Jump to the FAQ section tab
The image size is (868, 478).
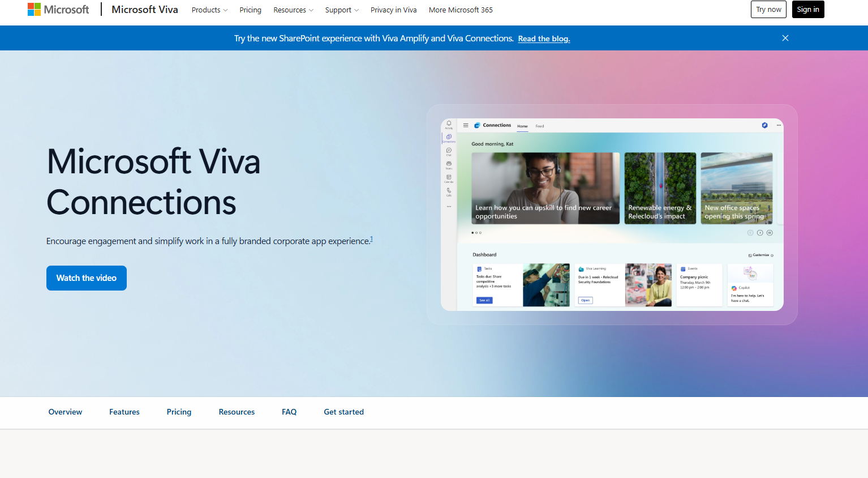[x=289, y=412]
